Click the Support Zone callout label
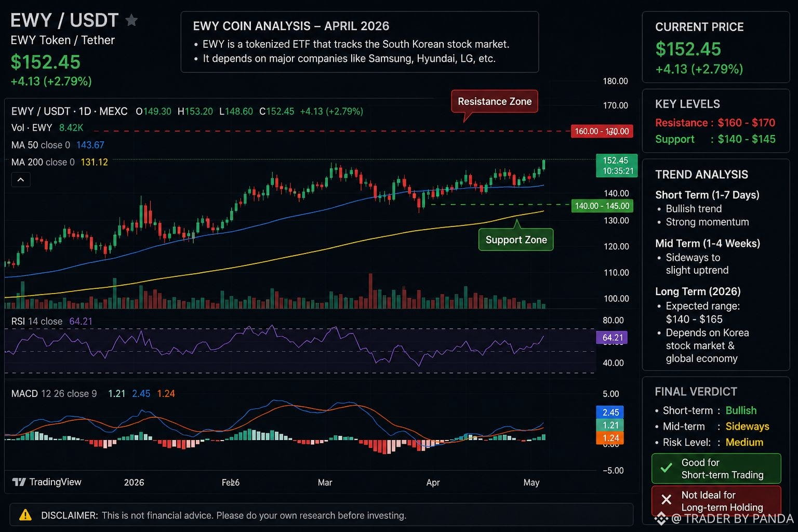Screen dimensions: 798x532 [x=516, y=240]
